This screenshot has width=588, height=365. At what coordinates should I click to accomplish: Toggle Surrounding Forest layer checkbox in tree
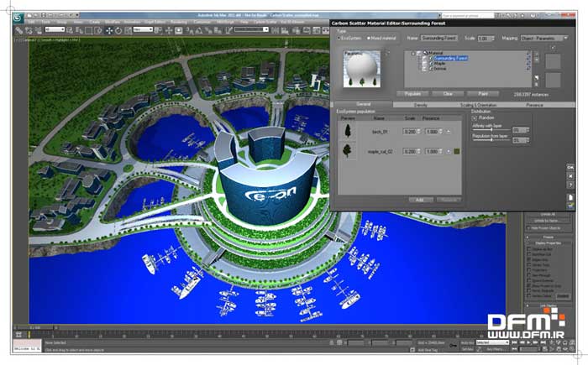pos(431,59)
